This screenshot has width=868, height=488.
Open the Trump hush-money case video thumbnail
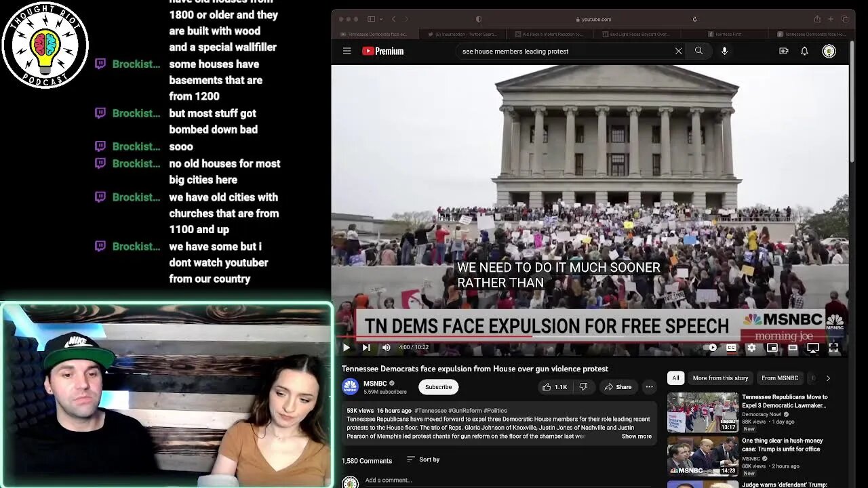coord(702,456)
